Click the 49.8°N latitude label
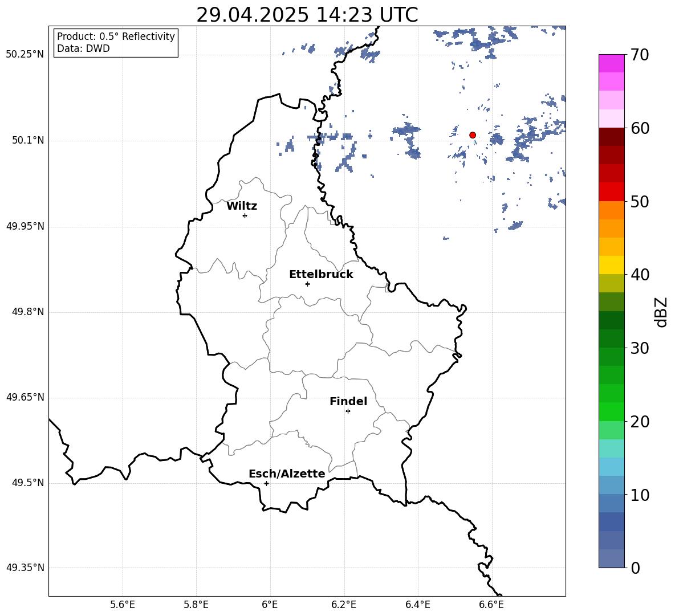Image resolution: width=675 pixels, height=616 pixels. (28, 312)
